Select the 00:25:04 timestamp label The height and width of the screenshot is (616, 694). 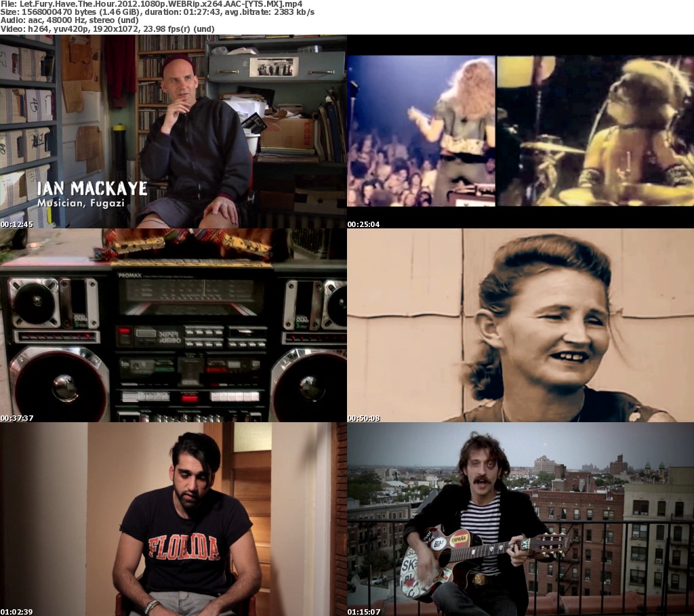point(365,224)
